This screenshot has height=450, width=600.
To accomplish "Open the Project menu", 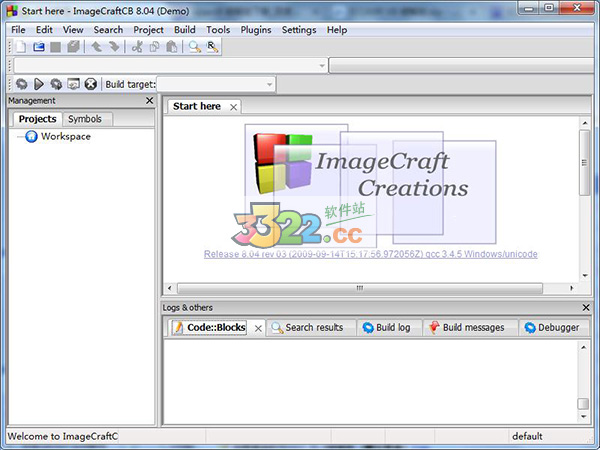I will pos(148,30).
